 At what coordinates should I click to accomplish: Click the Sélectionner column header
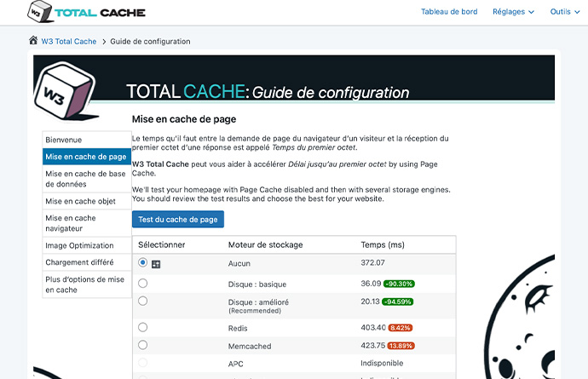(x=162, y=244)
